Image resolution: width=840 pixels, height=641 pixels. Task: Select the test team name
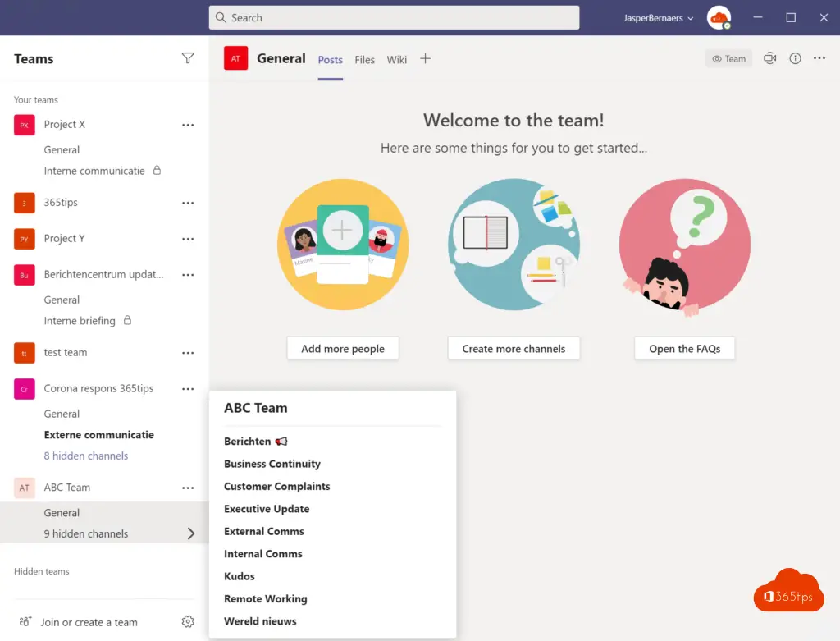coord(66,352)
